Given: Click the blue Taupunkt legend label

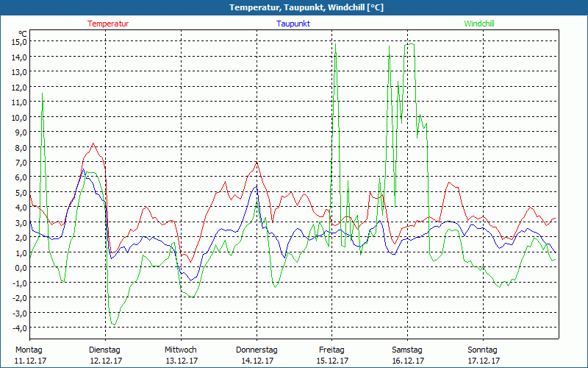Looking at the screenshot, I should (293, 24).
